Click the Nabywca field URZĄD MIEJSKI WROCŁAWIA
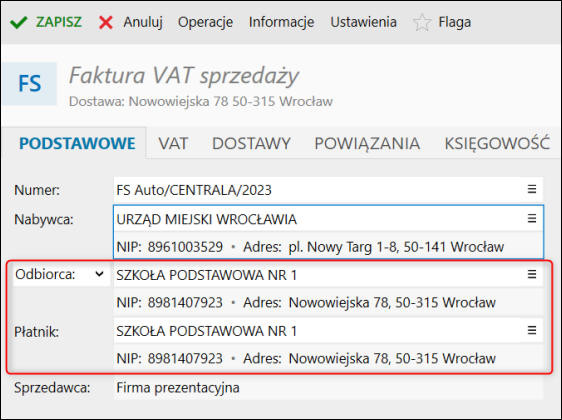562x420 pixels. pyautogui.click(x=328, y=219)
